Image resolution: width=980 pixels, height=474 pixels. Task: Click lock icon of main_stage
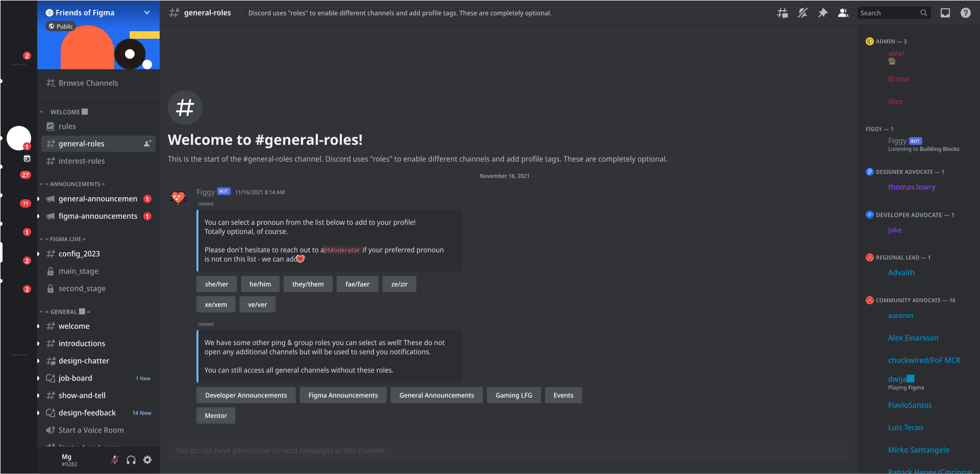click(51, 271)
